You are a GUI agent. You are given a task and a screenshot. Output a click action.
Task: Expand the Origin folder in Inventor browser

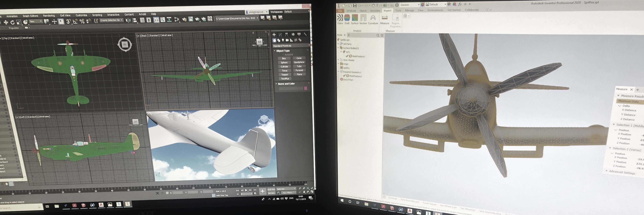(x=338, y=64)
